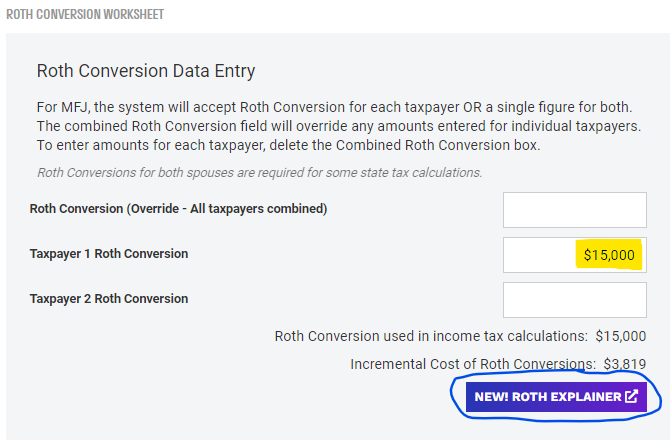Click the unhighlighted $15,000 income tax calculation value
The image size is (671, 440).
point(620,336)
